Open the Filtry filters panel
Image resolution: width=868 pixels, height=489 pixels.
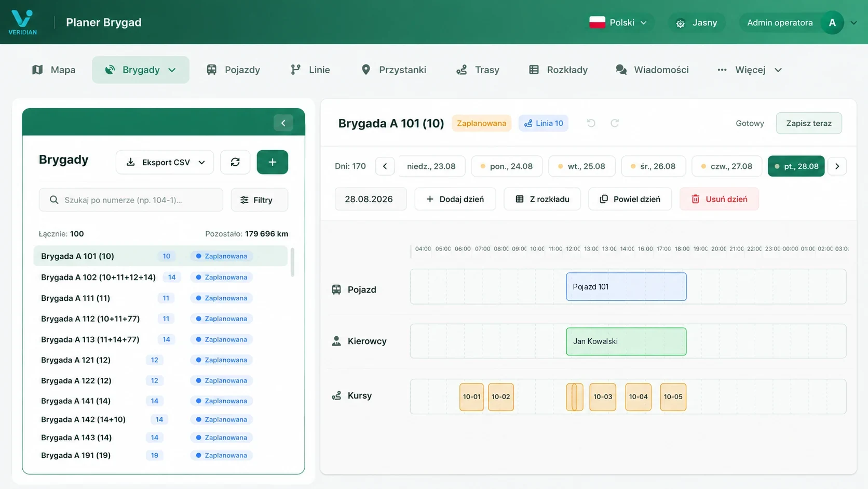(259, 200)
